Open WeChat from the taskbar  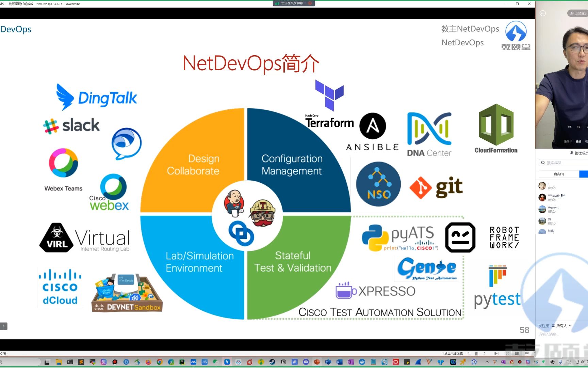215,362
